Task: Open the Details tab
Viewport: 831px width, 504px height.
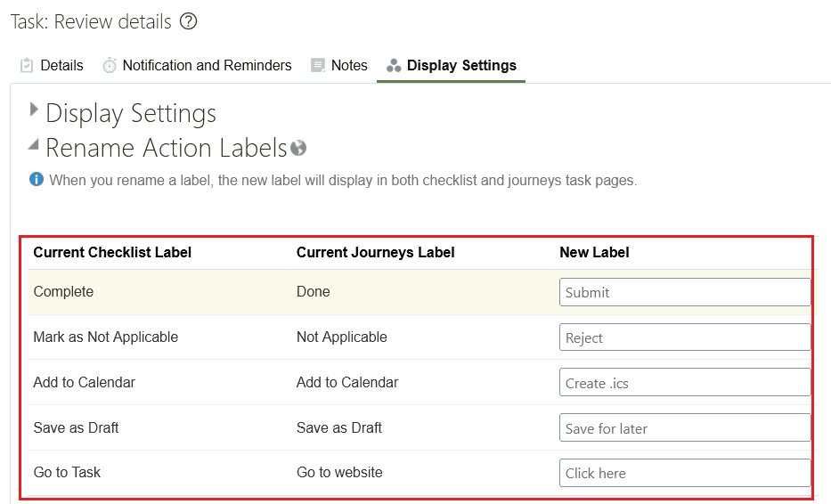Action: pyautogui.click(x=61, y=65)
